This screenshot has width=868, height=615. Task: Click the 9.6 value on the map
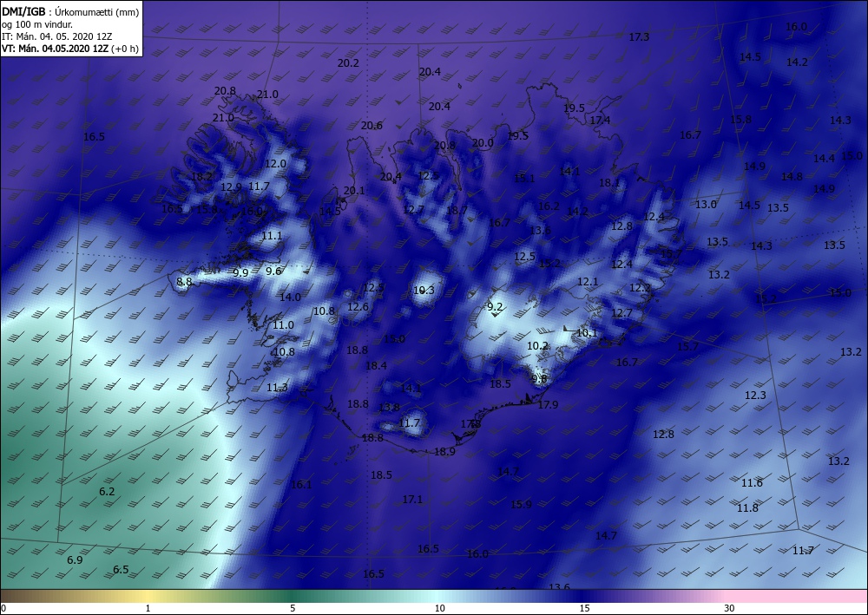(273, 271)
